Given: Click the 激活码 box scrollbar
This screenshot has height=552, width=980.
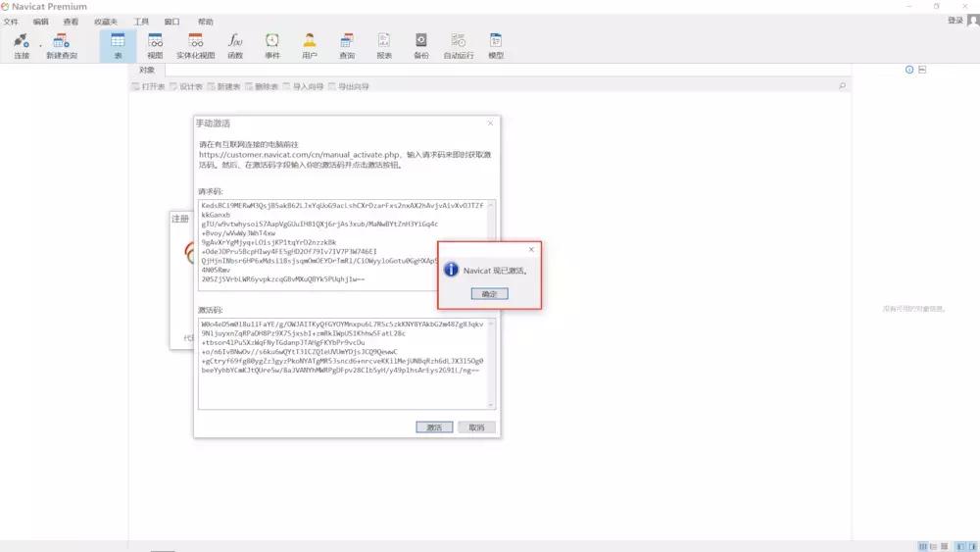Looking at the screenshot, I should pos(491,364).
